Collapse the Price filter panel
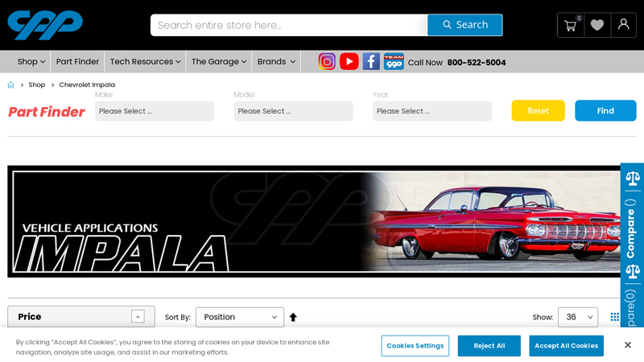 138,316
